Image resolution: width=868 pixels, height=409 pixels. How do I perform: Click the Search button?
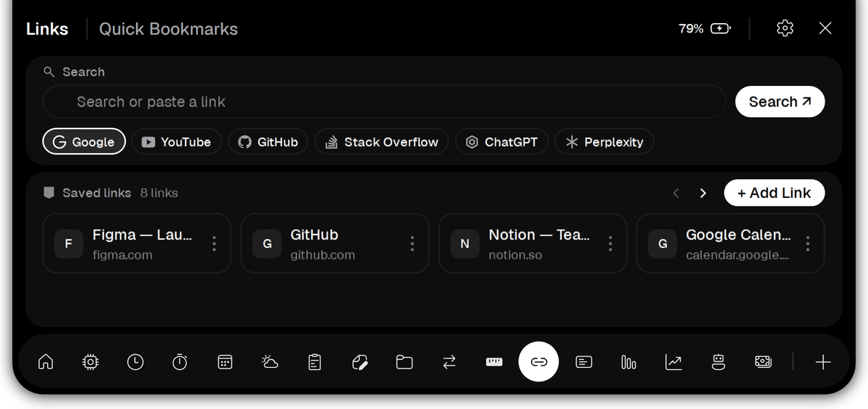pos(780,102)
